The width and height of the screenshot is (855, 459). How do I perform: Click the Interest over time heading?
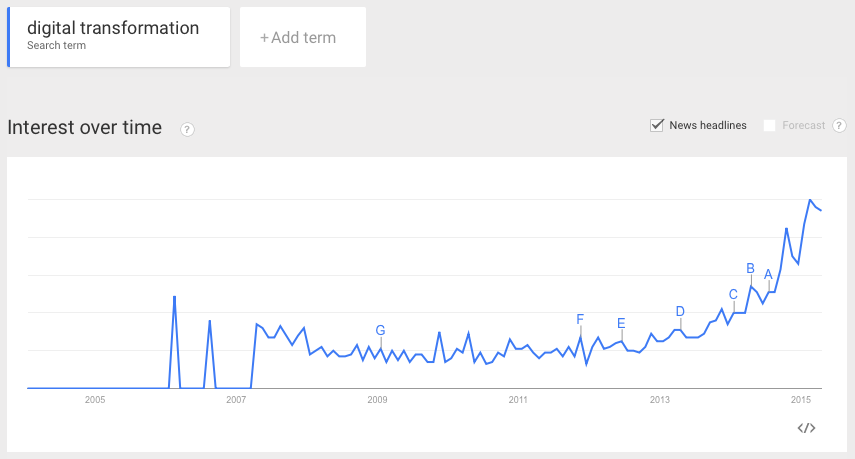coord(84,128)
